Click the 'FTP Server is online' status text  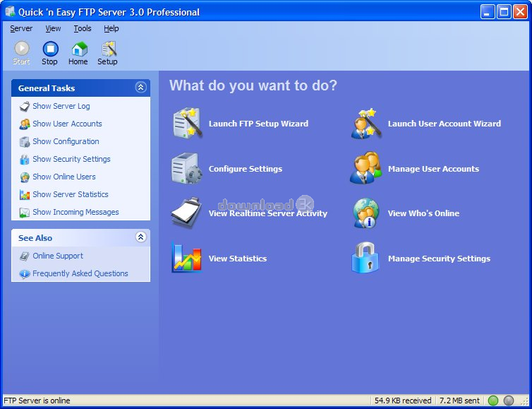(37, 401)
